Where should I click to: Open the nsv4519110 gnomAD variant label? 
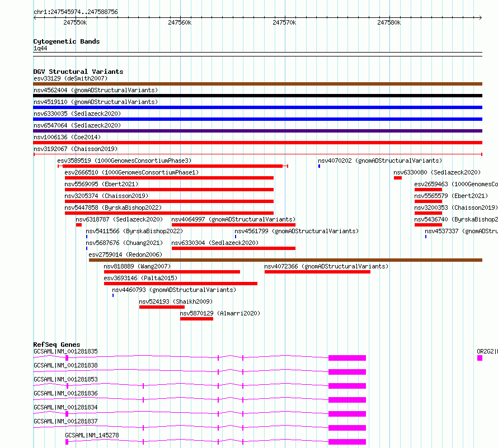click(x=96, y=102)
